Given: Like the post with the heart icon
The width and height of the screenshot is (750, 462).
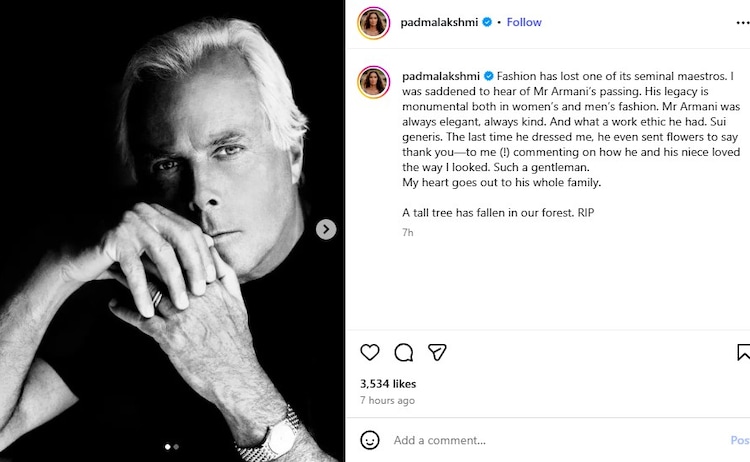Looking at the screenshot, I should (370, 352).
